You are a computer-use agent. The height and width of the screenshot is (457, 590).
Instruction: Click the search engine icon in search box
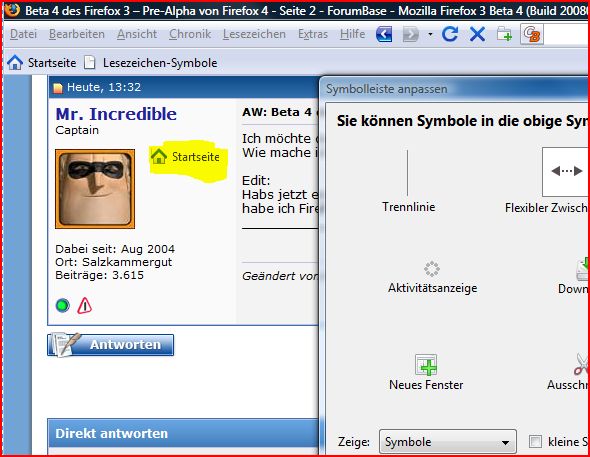point(532,34)
